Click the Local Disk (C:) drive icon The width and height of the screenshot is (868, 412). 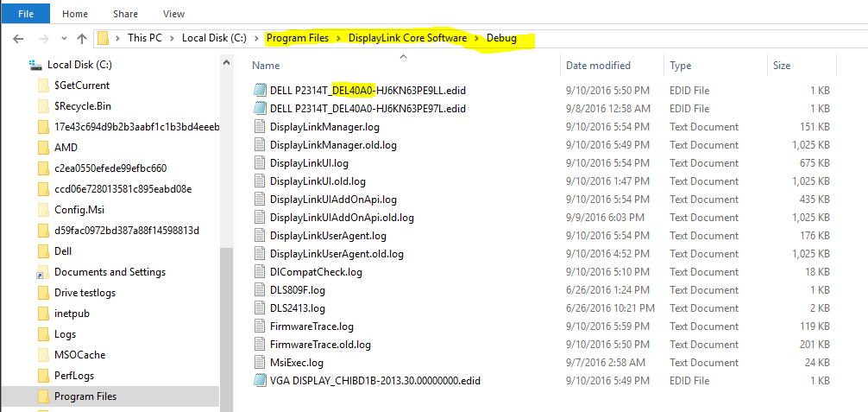tap(35, 65)
